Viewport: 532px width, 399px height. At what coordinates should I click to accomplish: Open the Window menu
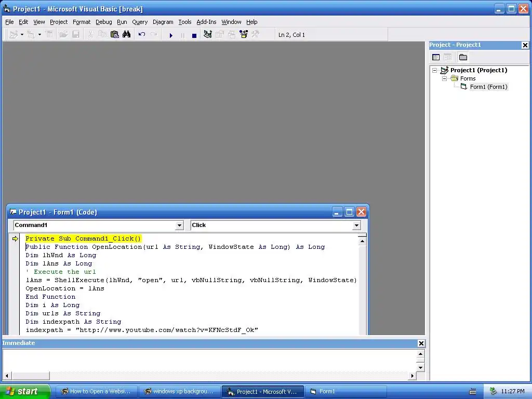point(231,22)
